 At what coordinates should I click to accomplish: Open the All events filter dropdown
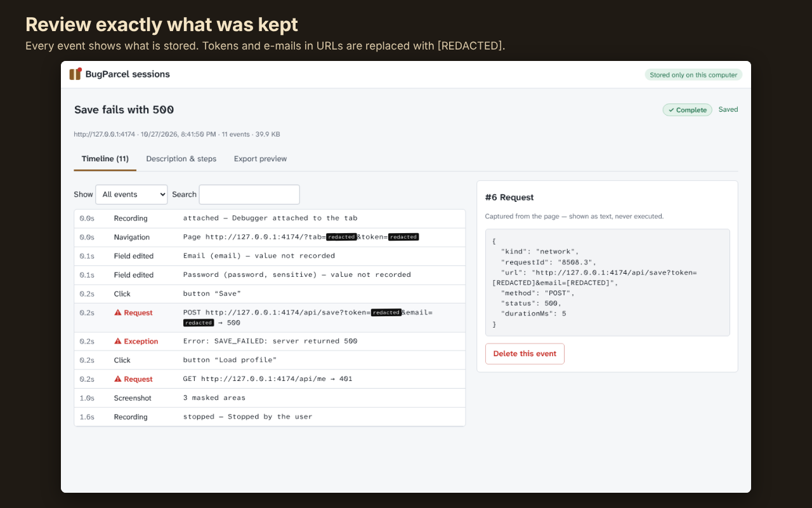(x=131, y=194)
